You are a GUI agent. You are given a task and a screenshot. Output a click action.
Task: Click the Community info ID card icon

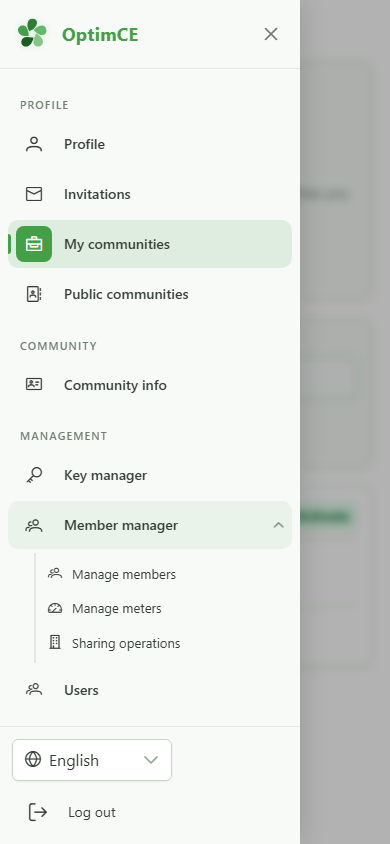coord(34,384)
